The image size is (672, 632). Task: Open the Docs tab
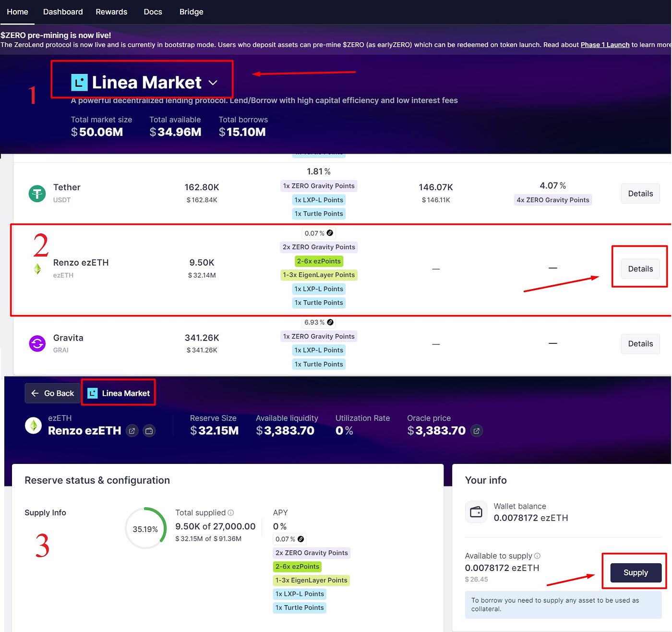point(153,12)
